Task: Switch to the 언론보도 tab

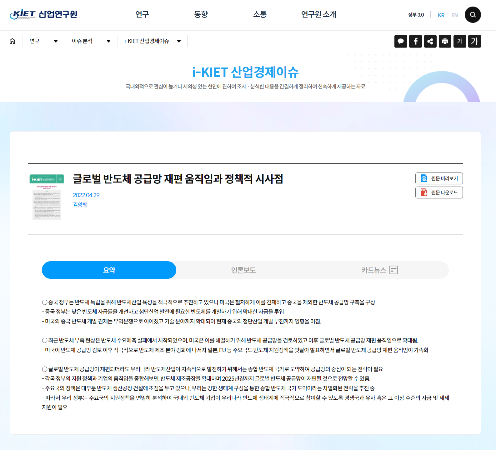Action: point(244,270)
